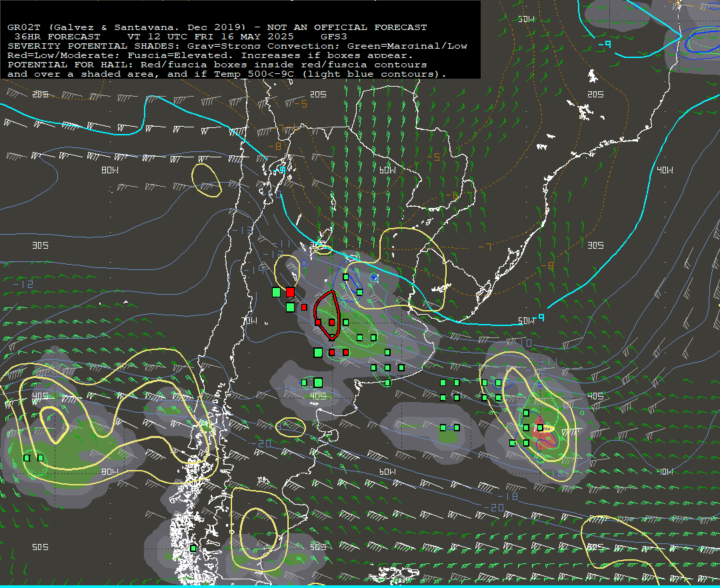Image resolution: width=720 pixels, height=588 pixels.
Task: Click the '(light blue contours).' text
Action: tap(374, 74)
